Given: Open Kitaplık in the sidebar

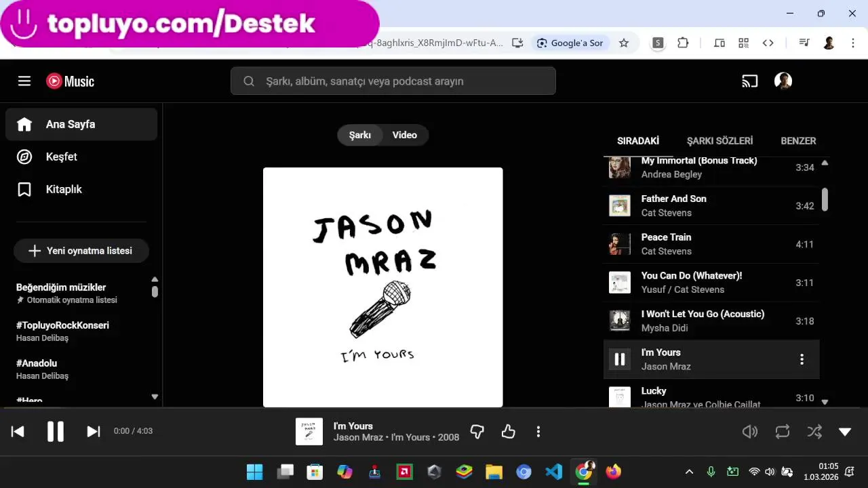Looking at the screenshot, I should pos(81,189).
